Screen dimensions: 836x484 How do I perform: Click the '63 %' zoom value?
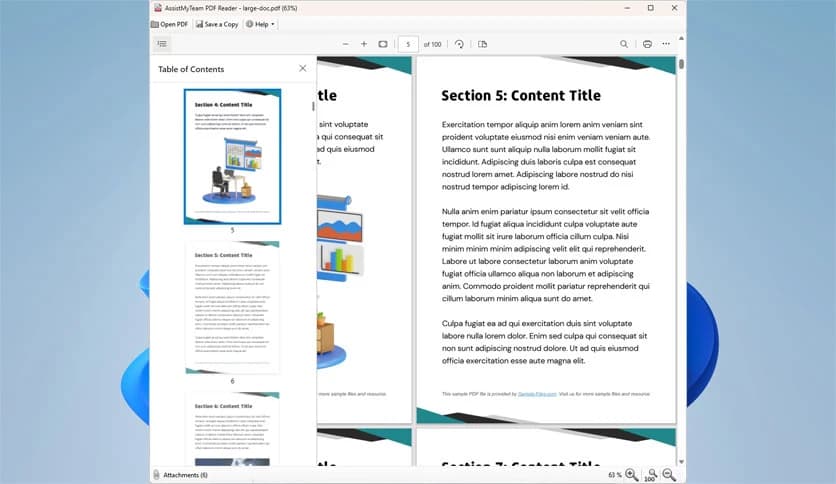coord(615,475)
